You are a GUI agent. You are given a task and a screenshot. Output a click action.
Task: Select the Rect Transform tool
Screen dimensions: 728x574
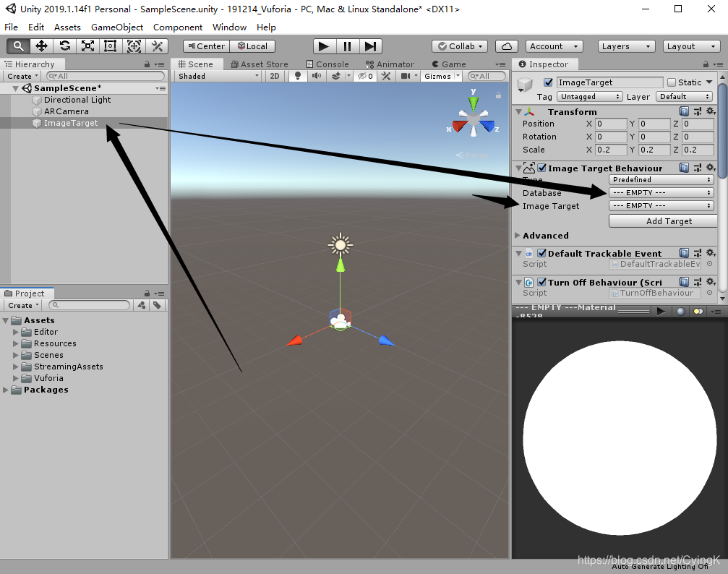pyautogui.click(x=111, y=46)
